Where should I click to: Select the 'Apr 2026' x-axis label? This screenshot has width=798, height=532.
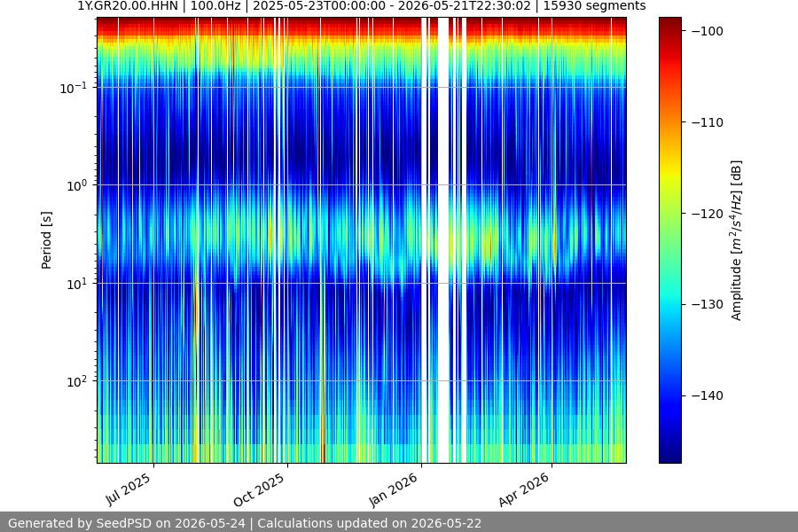[x=524, y=489]
